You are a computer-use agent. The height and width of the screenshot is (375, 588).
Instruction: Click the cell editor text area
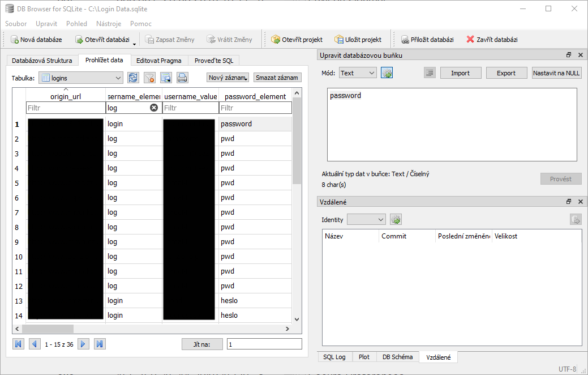pos(452,125)
